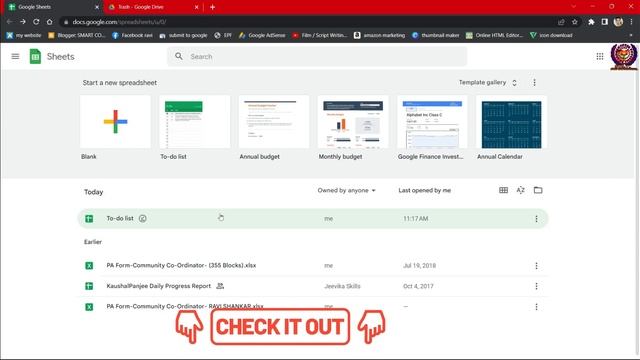Bookmark this page with star icon

[575, 22]
